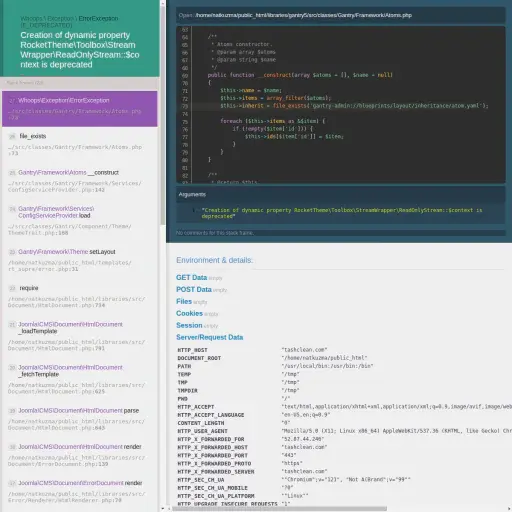Click the horizontal scrollbar at the page bottom

click(x=279, y=509)
